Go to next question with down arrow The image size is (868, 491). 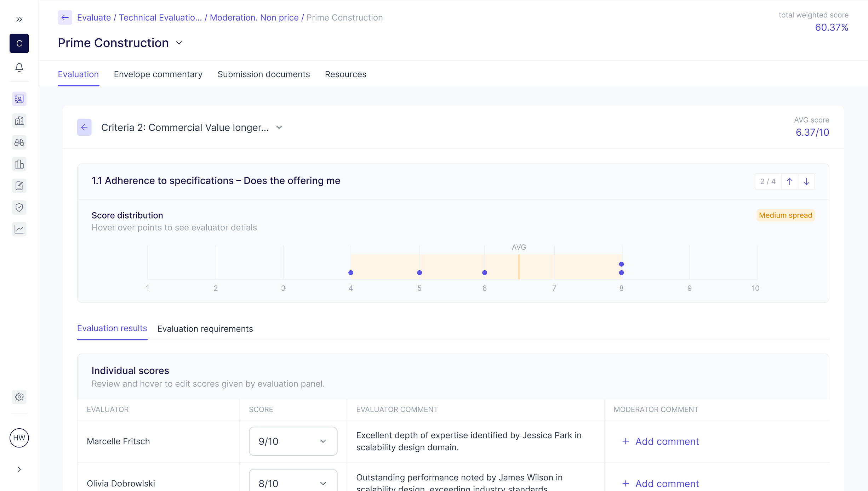(x=806, y=181)
